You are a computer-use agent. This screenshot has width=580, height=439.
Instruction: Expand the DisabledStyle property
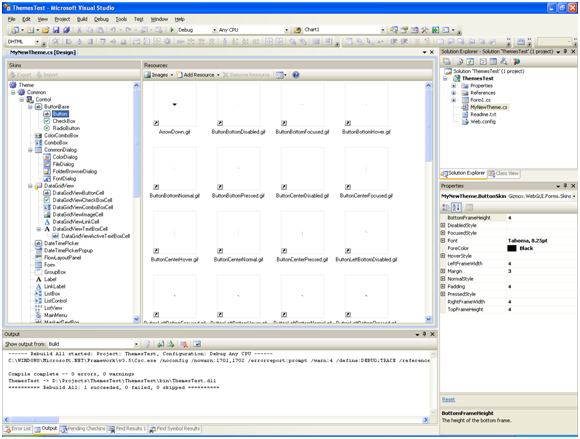[443, 225]
